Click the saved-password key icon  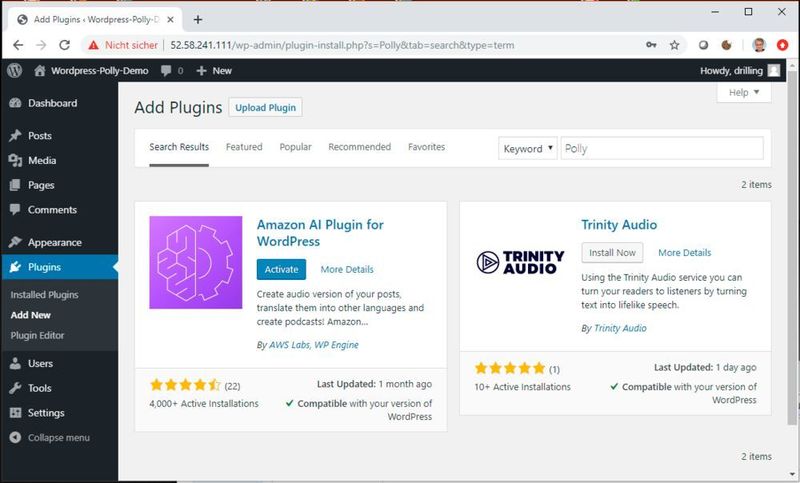(651, 45)
